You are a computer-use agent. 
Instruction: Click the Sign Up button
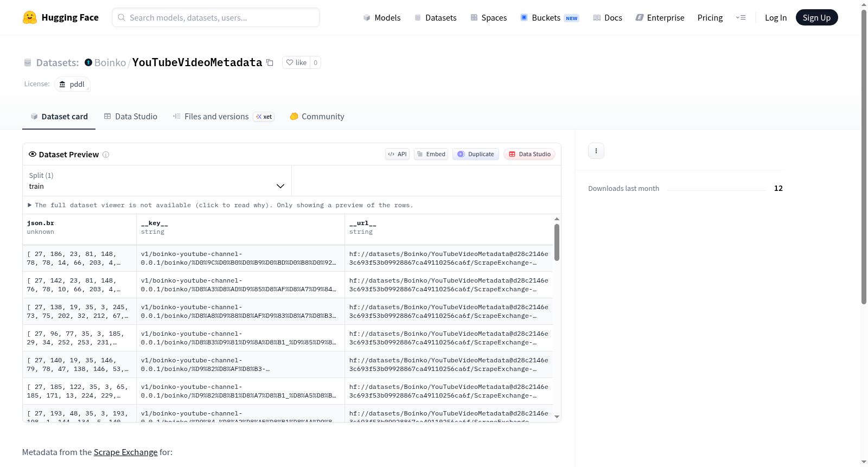pyautogui.click(x=816, y=17)
